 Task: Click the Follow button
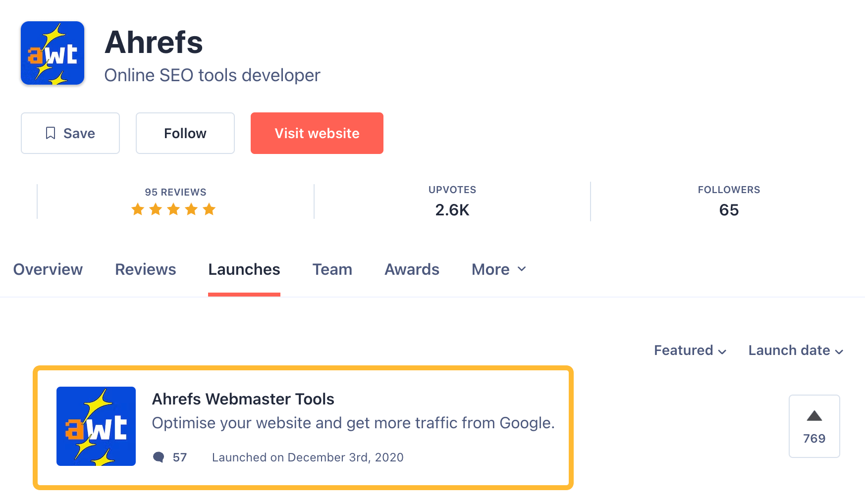point(185,133)
